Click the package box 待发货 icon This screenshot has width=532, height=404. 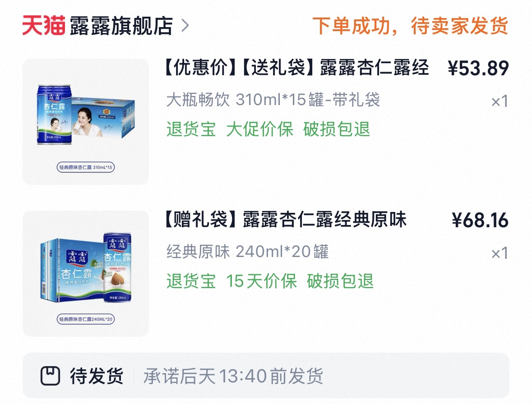[x=50, y=376]
